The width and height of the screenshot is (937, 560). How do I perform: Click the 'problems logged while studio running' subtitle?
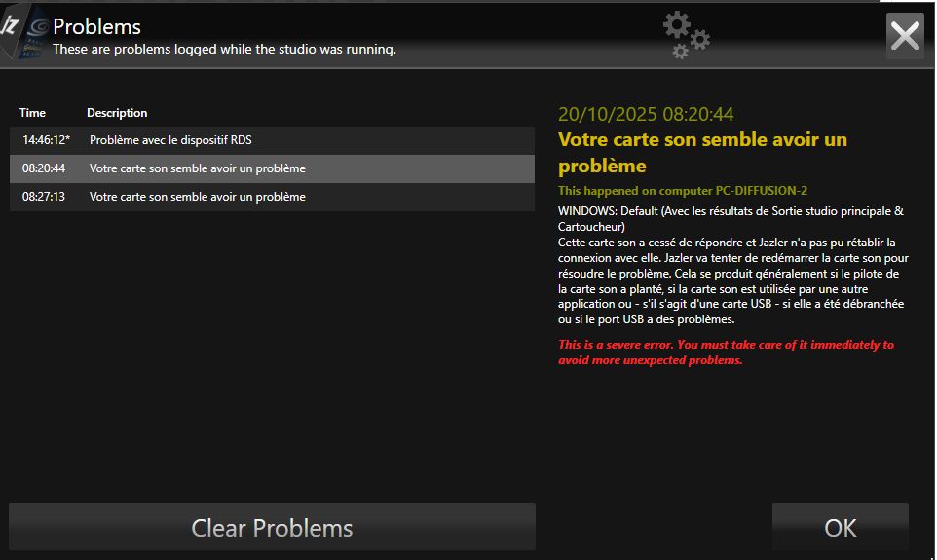[224, 49]
